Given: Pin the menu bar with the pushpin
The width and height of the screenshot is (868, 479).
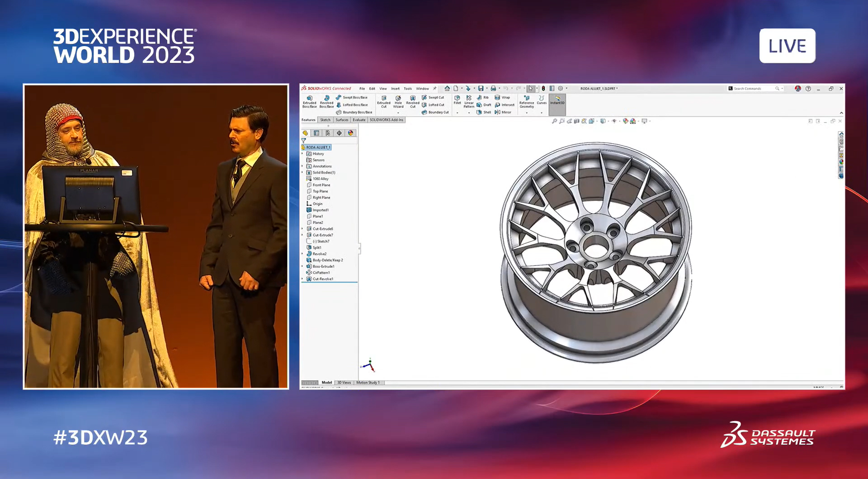Looking at the screenshot, I should point(434,89).
